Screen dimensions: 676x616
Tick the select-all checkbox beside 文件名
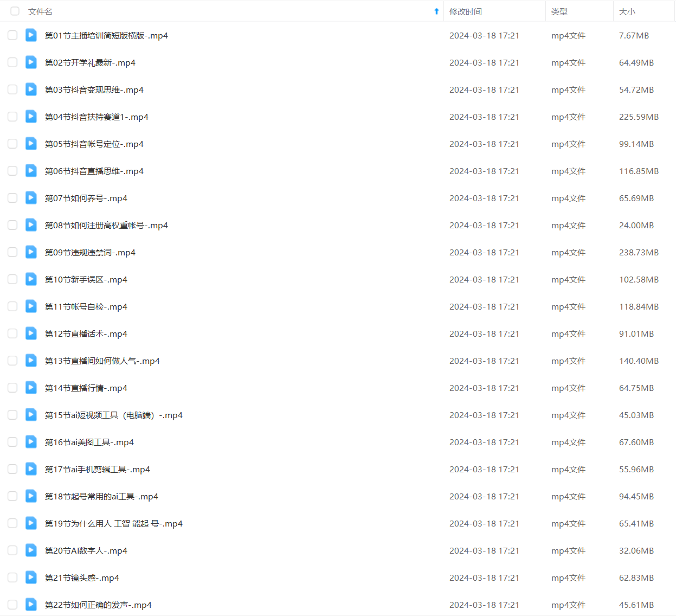(x=15, y=11)
